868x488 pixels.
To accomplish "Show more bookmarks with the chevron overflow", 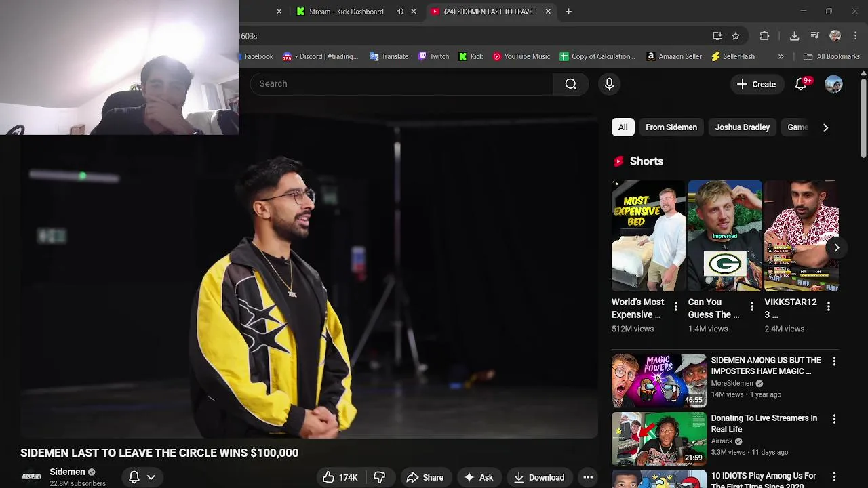I will pos(781,57).
